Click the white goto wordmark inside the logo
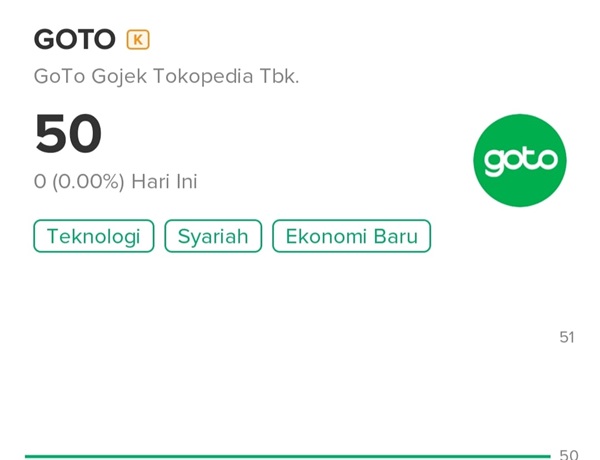Viewport: 600px width, 460px height. click(521, 161)
